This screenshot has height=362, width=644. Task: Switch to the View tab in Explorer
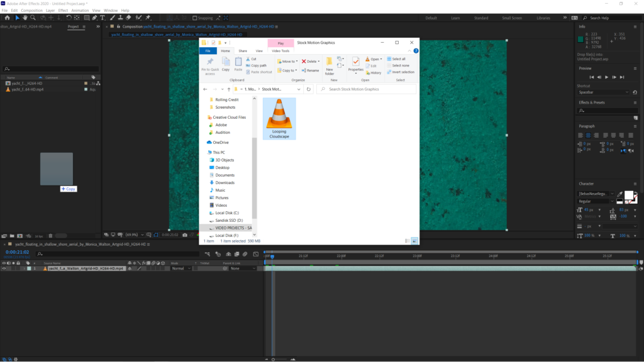(259, 51)
